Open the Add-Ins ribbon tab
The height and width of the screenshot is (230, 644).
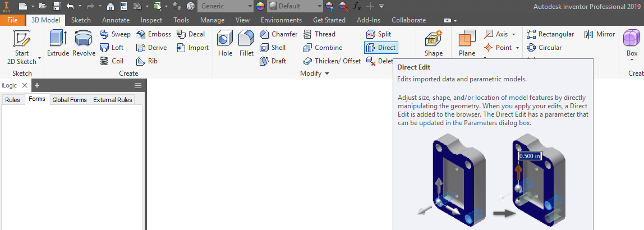click(369, 20)
